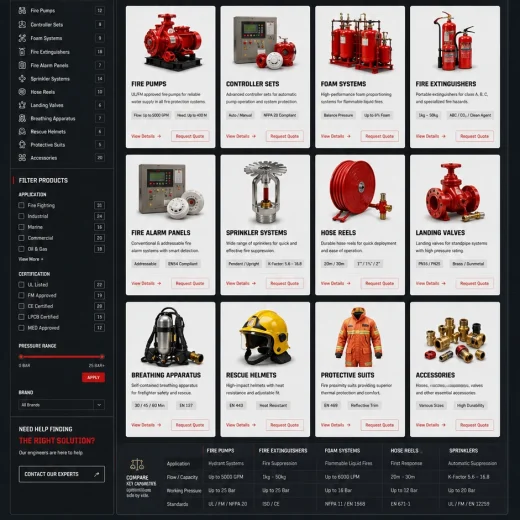Enable the Fire Fighting application checkbox
The image size is (520, 520).
pos(21,205)
